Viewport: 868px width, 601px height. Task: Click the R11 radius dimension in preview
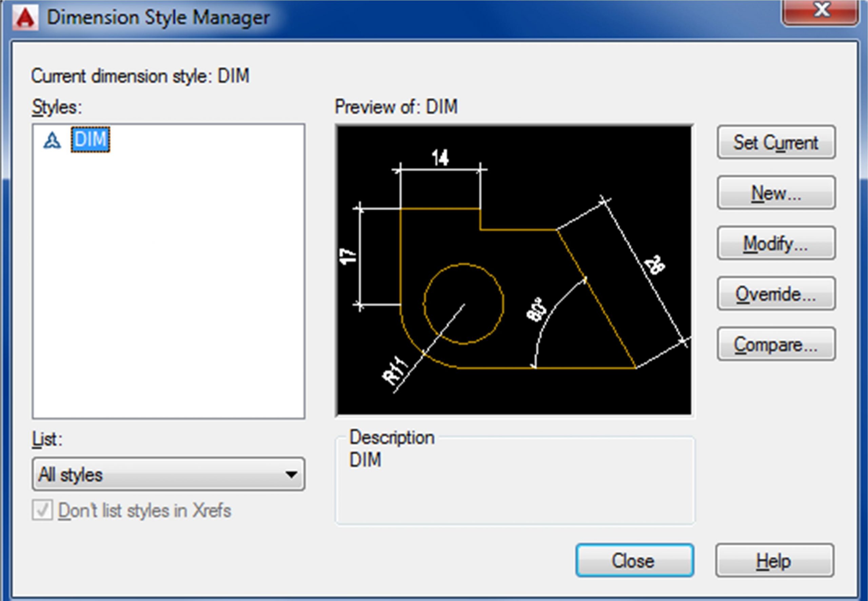[395, 371]
